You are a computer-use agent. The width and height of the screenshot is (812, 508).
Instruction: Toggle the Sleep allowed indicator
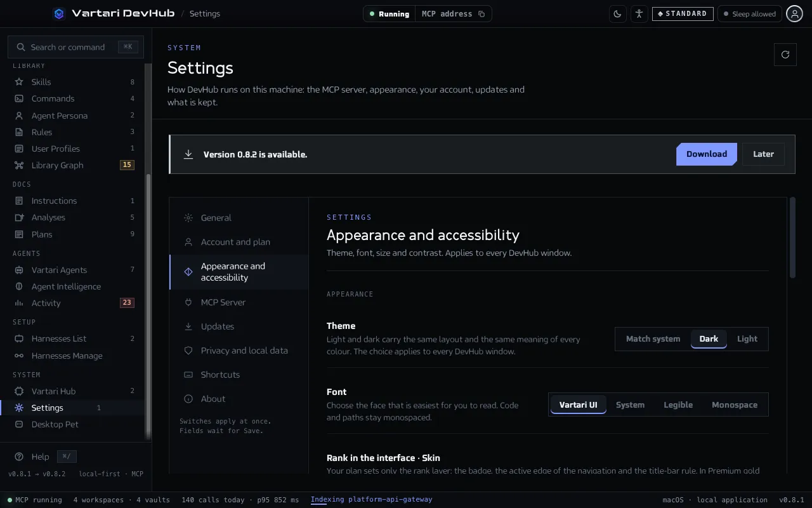click(749, 14)
